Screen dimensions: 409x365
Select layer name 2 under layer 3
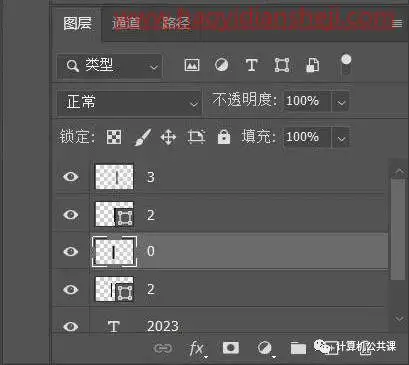pos(151,215)
